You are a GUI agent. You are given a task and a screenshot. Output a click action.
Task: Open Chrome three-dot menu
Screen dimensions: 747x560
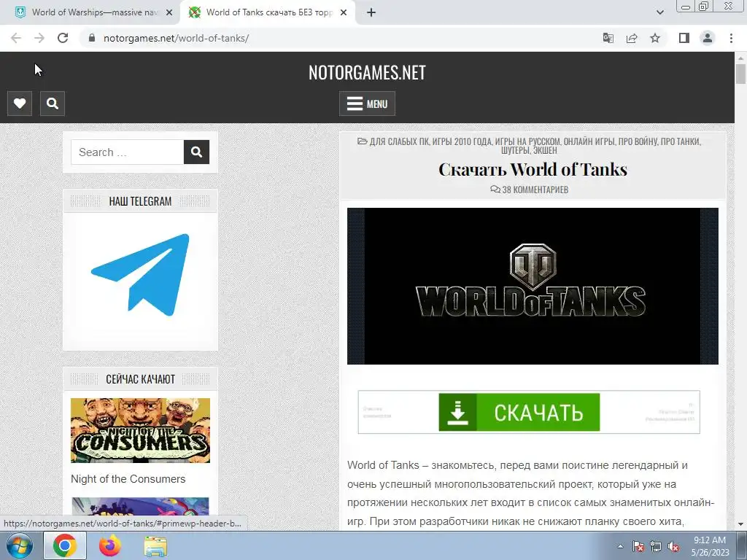pos(731,38)
